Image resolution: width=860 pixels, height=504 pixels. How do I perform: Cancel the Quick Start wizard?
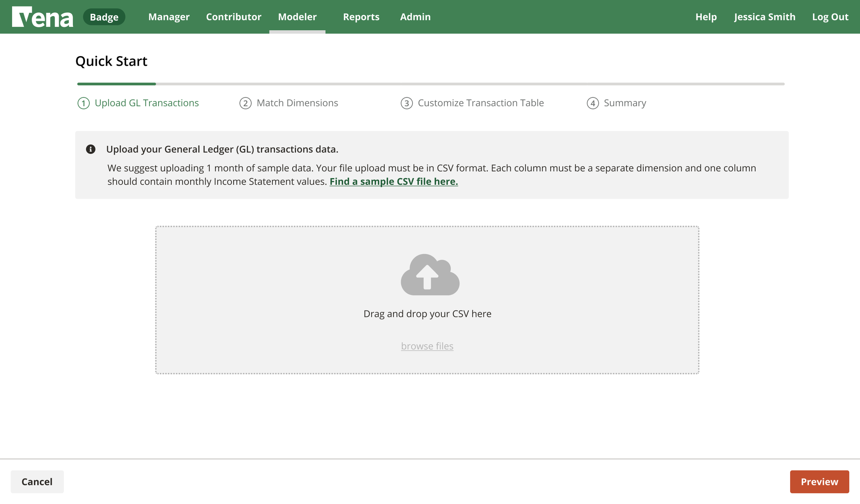click(37, 482)
